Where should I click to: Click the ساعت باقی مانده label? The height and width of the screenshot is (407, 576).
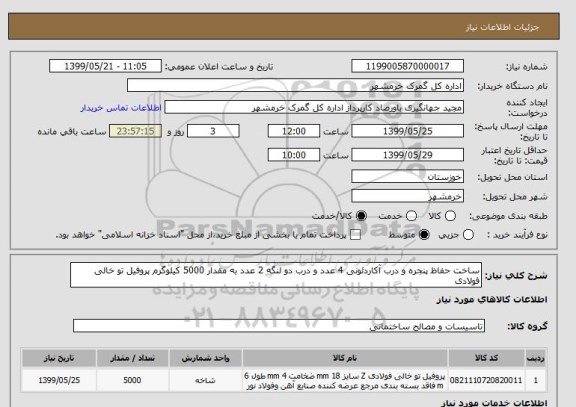(x=72, y=132)
